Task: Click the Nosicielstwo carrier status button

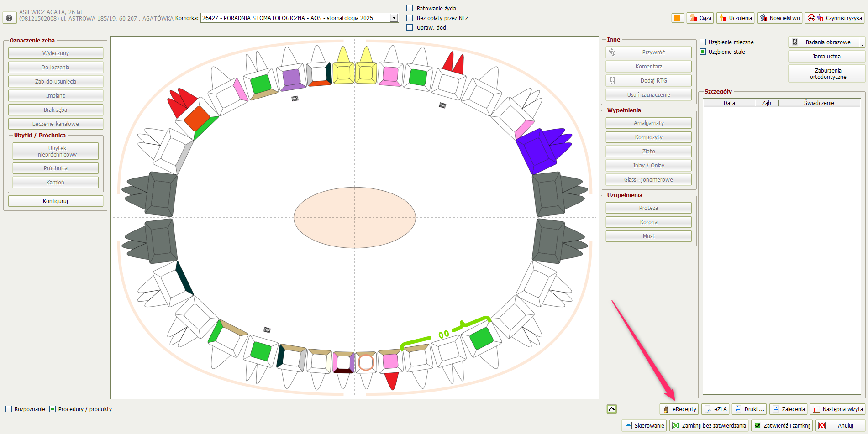Action: click(x=780, y=18)
